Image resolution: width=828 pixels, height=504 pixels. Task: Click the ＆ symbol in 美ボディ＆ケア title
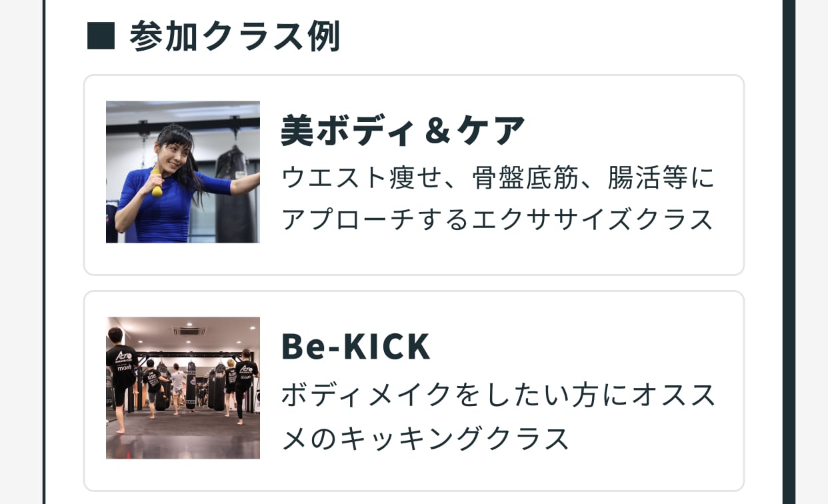click(x=437, y=131)
